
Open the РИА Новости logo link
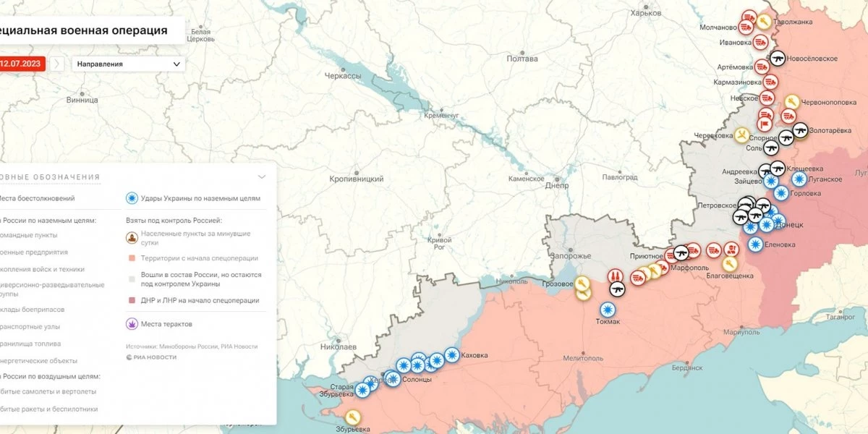pos(151,357)
